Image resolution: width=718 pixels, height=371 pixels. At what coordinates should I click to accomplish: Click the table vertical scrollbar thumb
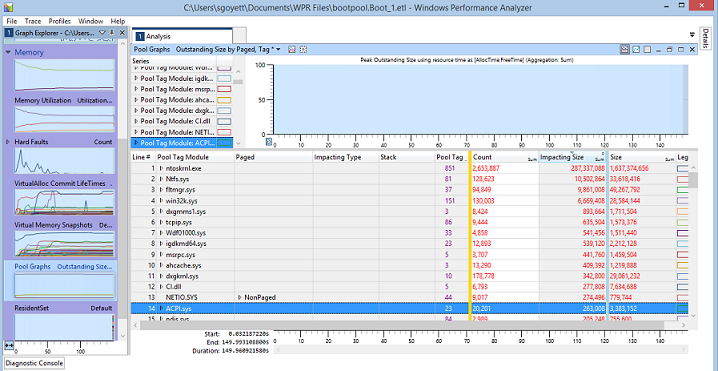tap(693, 180)
